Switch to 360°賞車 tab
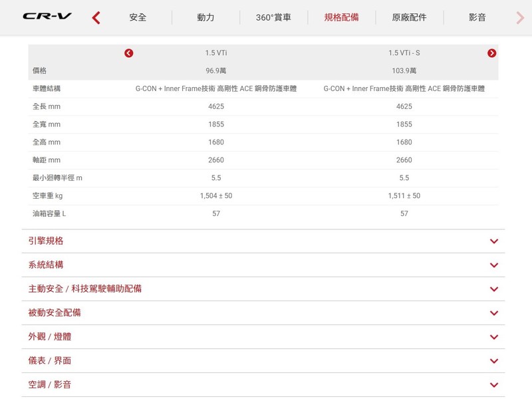 coord(273,17)
